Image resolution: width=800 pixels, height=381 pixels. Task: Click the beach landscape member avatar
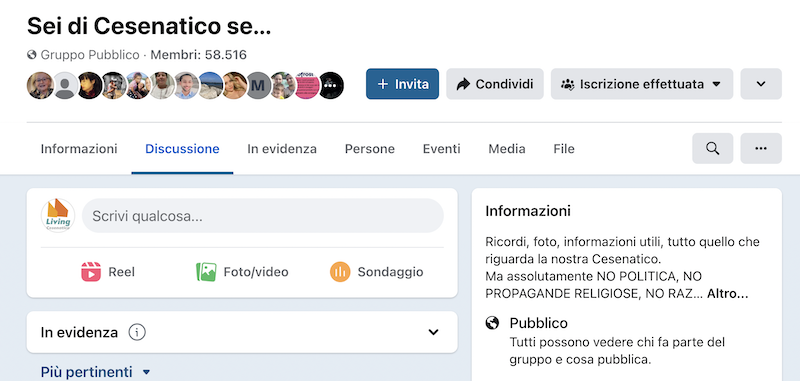[x=210, y=85]
